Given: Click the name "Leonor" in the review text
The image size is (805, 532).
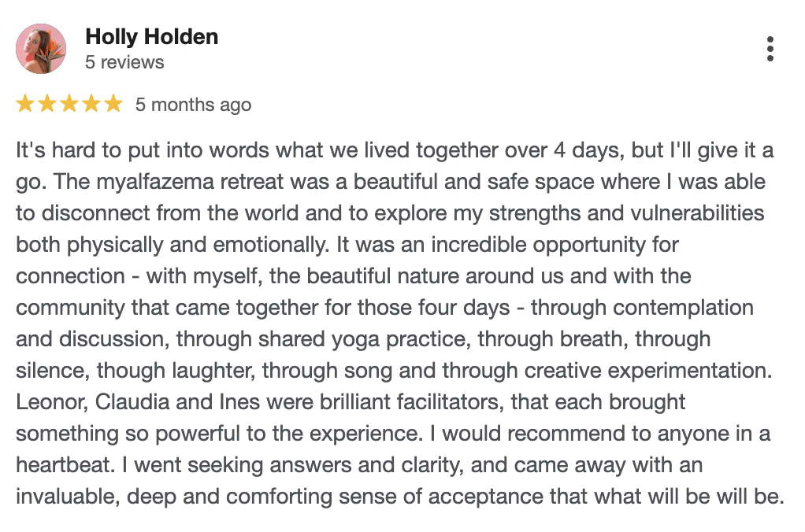Looking at the screenshot, I should [x=52, y=402].
